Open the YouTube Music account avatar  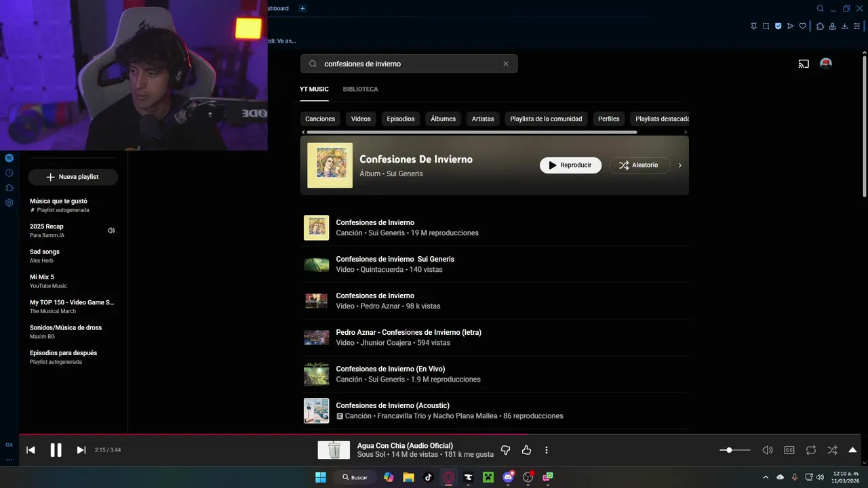click(826, 64)
